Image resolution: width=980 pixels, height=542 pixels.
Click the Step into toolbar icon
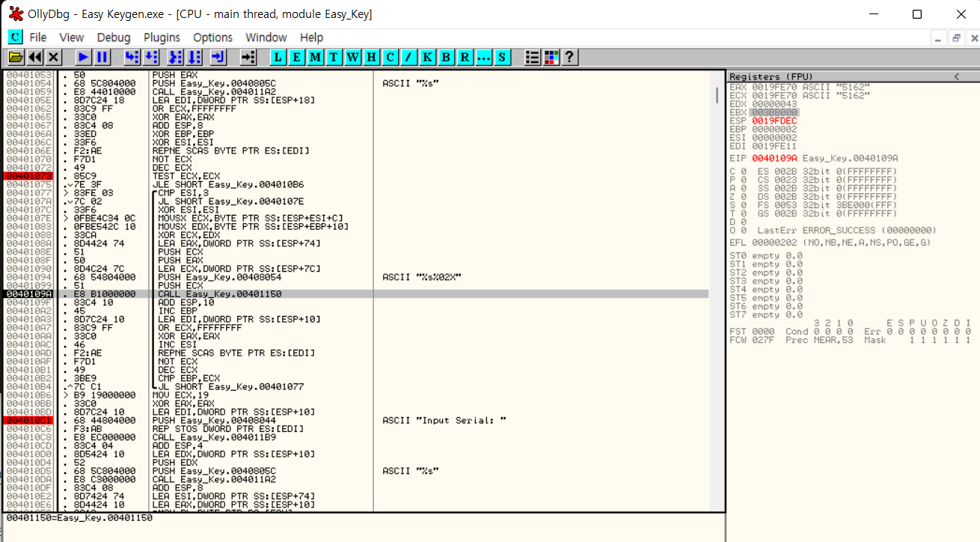[132, 57]
